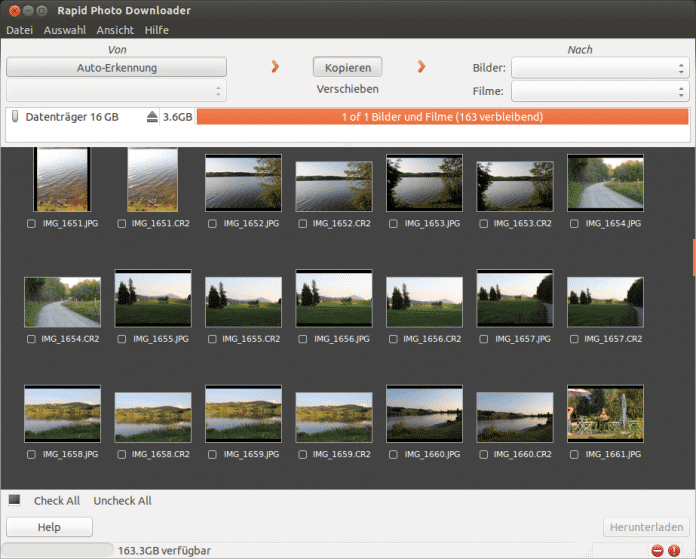This screenshot has height=559, width=696.
Task: Click the orange download progress bar
Action: click(x=442, y=117)
